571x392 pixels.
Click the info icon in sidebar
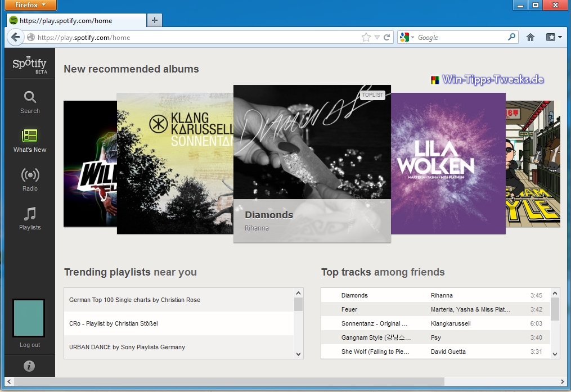click(29, 366)
